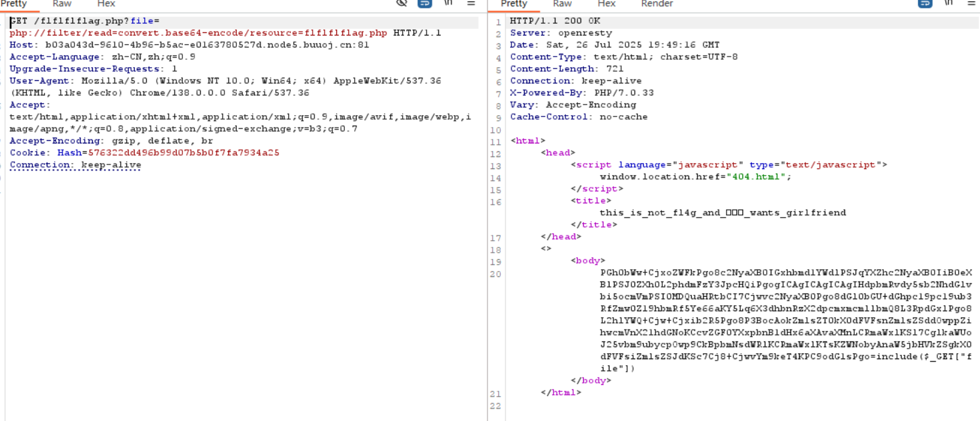Click the Vary: Accept-Encoding header
This screenshot has height=421, width=980.
point(573,105)
